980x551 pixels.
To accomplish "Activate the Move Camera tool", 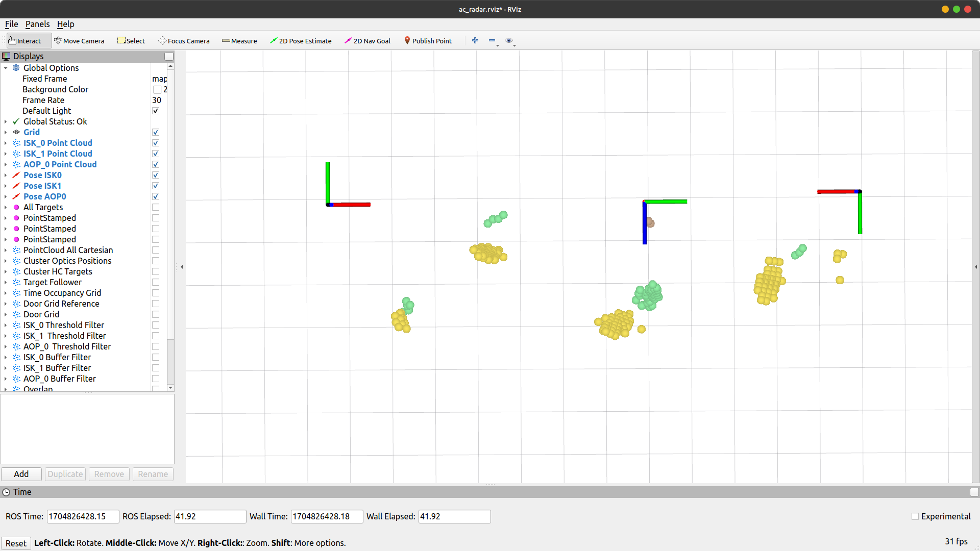I will tap(79, 41).
